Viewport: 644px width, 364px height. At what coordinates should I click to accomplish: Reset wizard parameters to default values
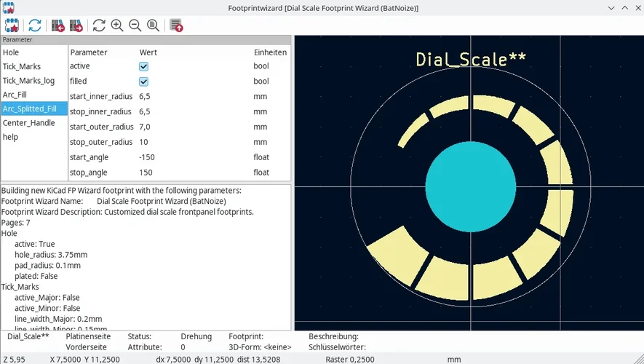pyautogui.click(x=35, y=25)
